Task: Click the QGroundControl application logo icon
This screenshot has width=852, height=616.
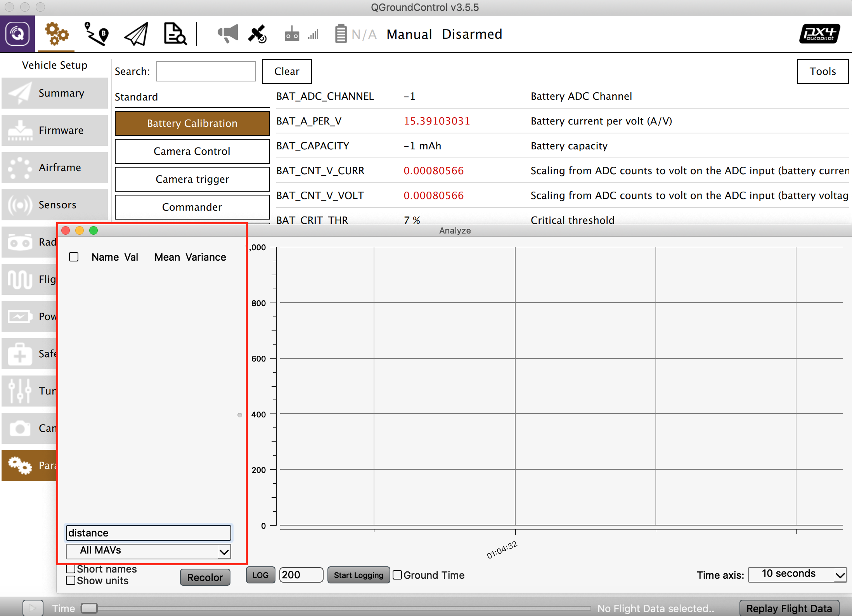Action: pos(17,34)
